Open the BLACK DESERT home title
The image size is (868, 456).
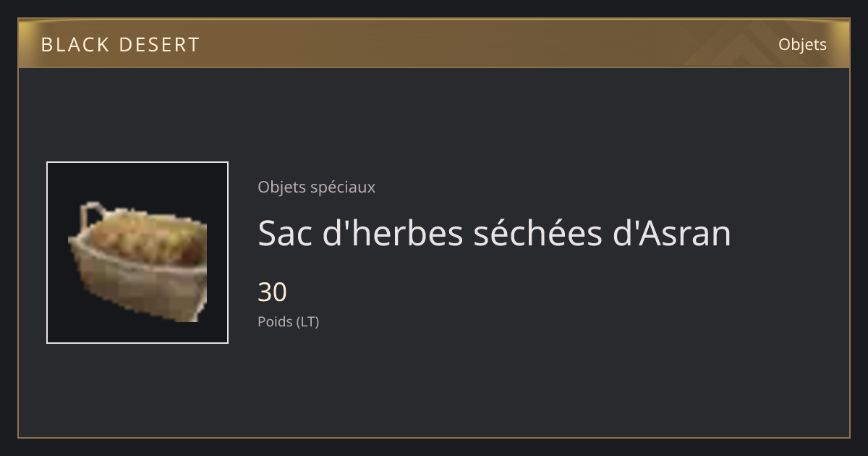click(120, 45)
